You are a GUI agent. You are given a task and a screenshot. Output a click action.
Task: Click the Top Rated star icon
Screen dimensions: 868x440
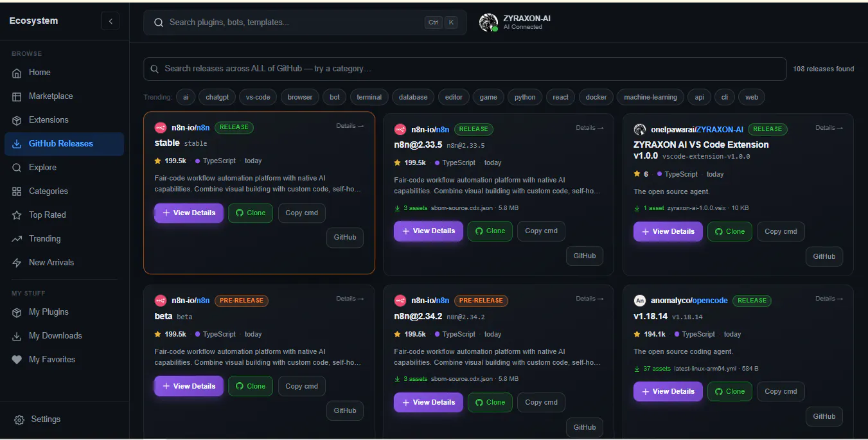(17, 215)
